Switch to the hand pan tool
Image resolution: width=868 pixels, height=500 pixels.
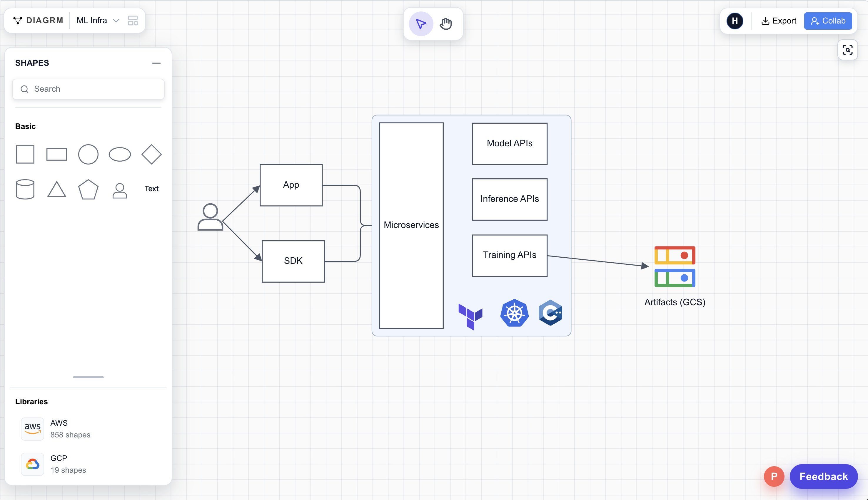click(446, 24)
